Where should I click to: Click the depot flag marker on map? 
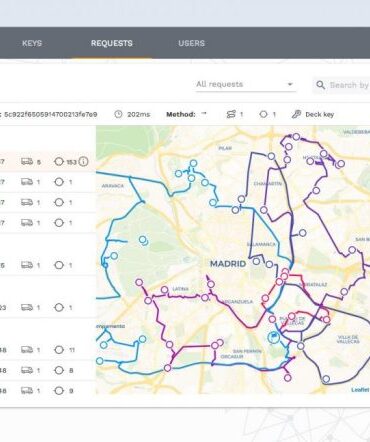click(274, 337)
